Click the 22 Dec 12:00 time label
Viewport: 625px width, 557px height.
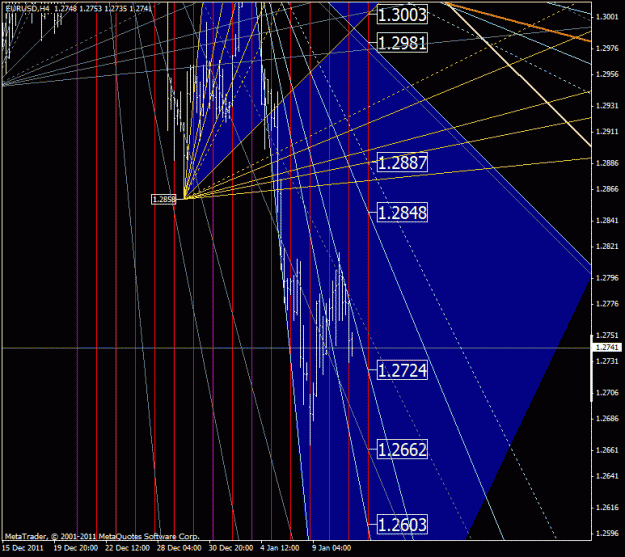[128, 548]
